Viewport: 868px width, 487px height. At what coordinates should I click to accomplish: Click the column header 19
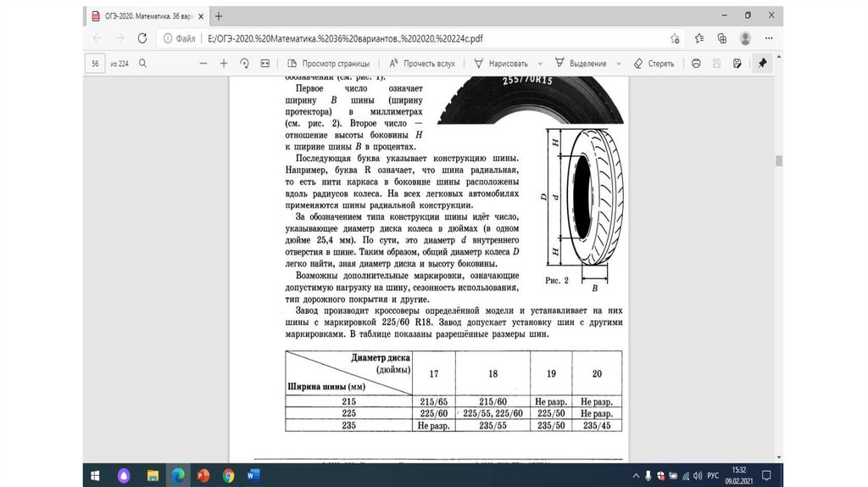point(551,374)
